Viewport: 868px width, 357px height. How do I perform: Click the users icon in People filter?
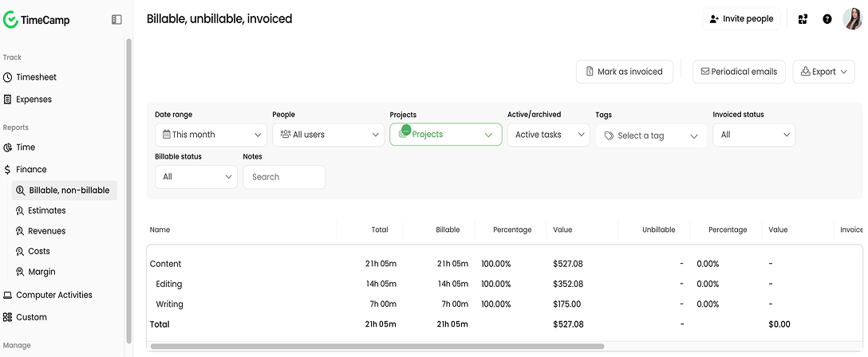pyautogui.click(x=286, y=135)
